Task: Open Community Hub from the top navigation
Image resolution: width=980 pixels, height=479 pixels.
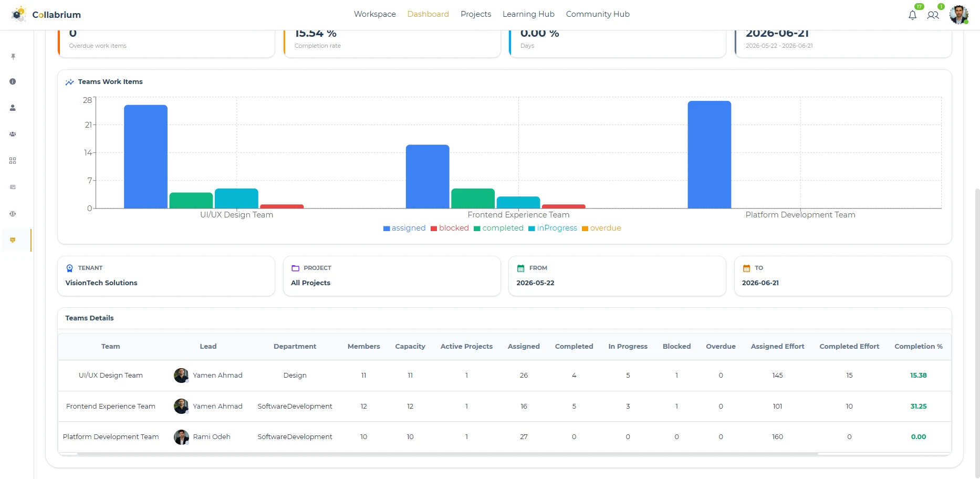Action: tap(598, 14)
